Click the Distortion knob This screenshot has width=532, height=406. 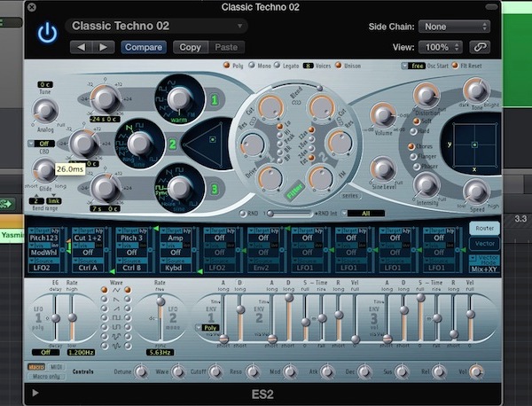click(426, 96)
